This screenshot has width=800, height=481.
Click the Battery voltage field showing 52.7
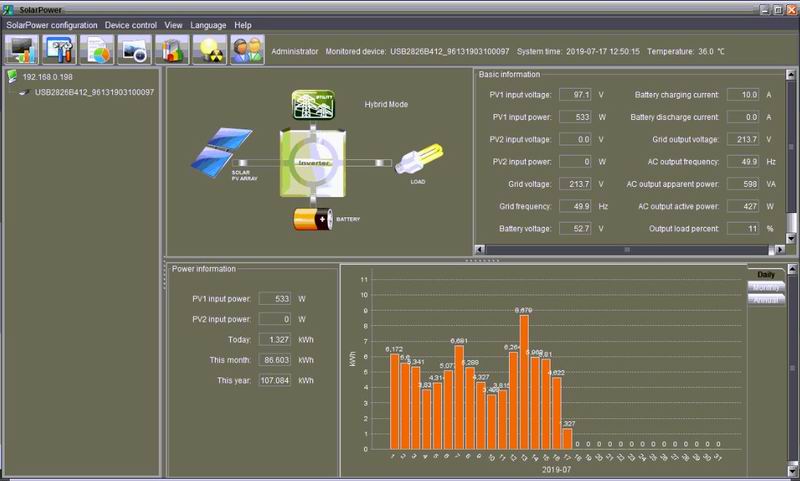click(x=575, y=229)
